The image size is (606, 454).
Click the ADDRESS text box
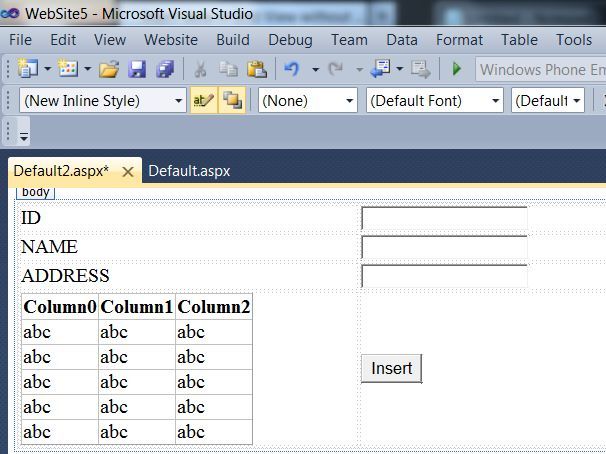[444, 276]
